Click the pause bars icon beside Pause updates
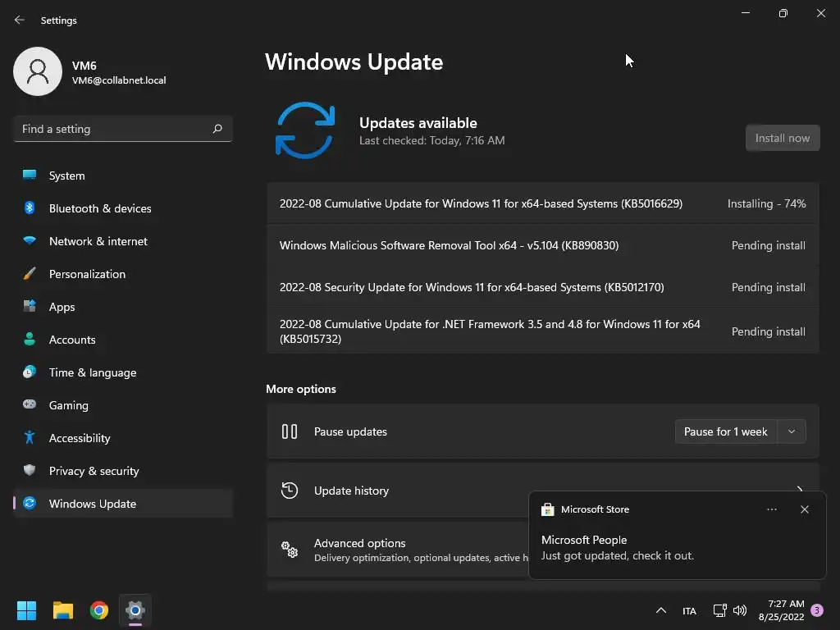The height and width of the screenshot is (630, 840). coord(290,431)
